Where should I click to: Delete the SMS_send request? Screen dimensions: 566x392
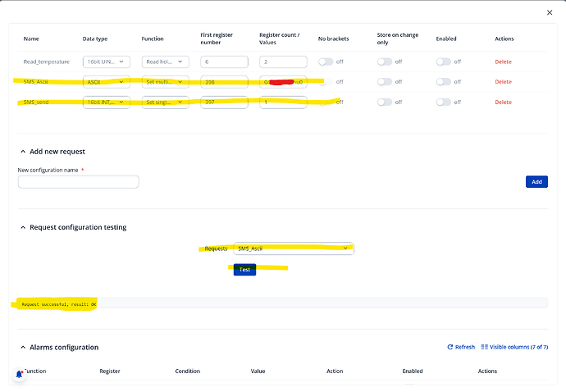tap(503, 103)
